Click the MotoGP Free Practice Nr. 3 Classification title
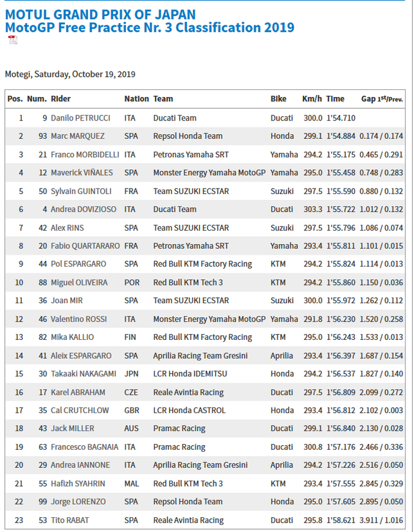414x532 pixels. (x=149, y=27)
